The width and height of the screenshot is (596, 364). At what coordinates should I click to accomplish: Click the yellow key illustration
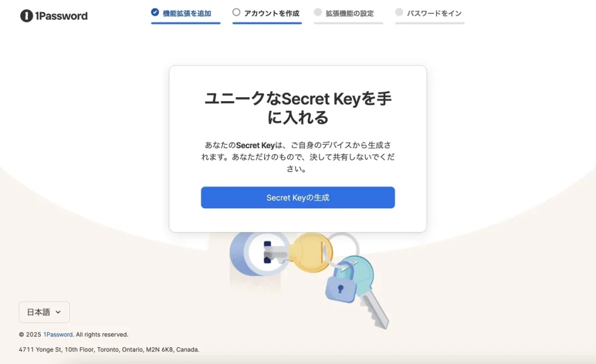310,252
